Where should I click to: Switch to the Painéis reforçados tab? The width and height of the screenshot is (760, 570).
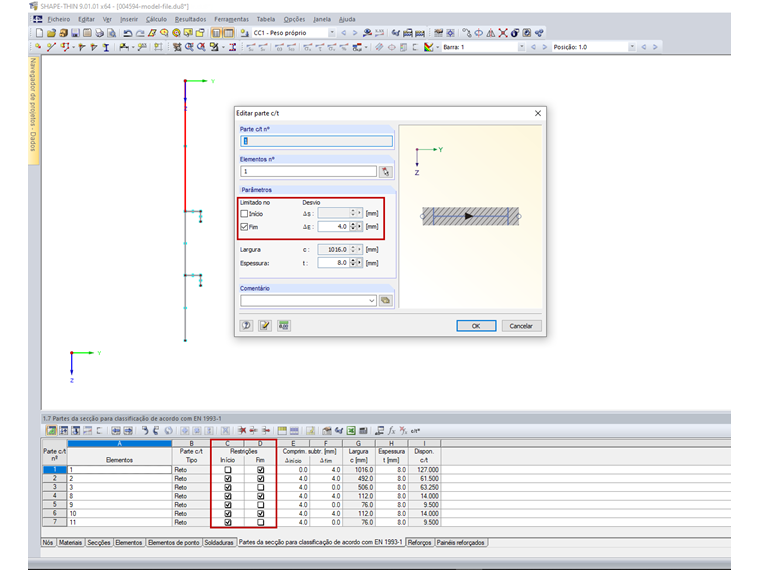pyautogui.click(x=460, y=542)
